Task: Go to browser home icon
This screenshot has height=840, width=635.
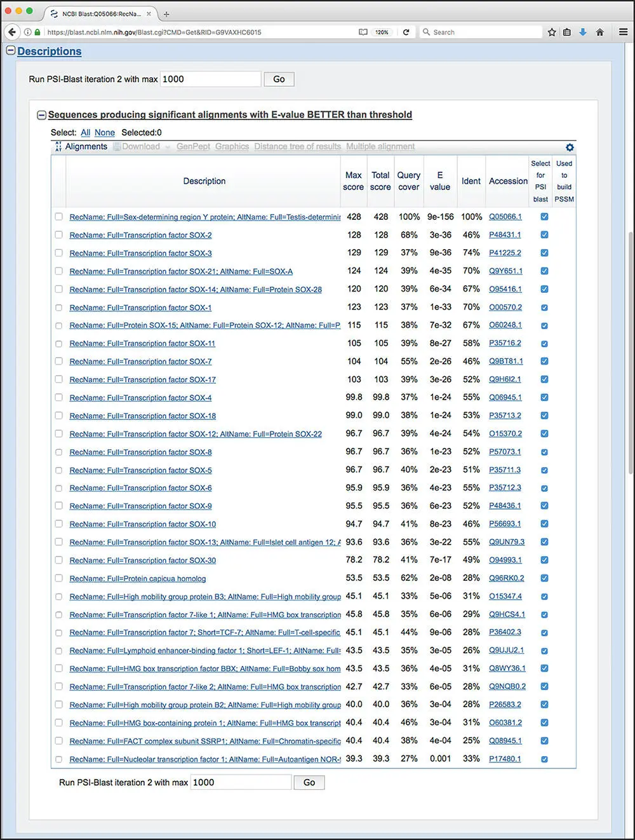Action: tap(599, 32)
